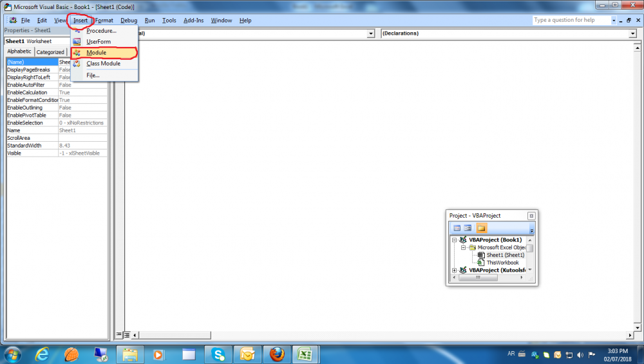Click View Code icon in Project panel
Screen dimensions: 644x364
[457, 228]
